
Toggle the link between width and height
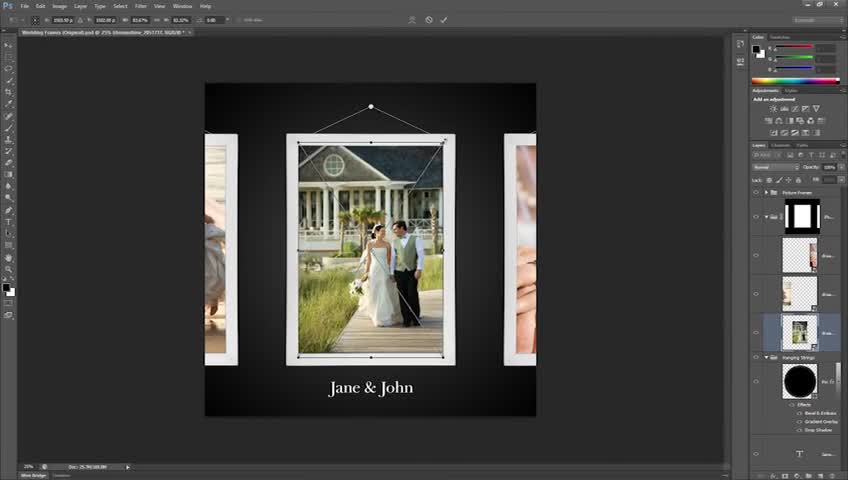[157, 20]
